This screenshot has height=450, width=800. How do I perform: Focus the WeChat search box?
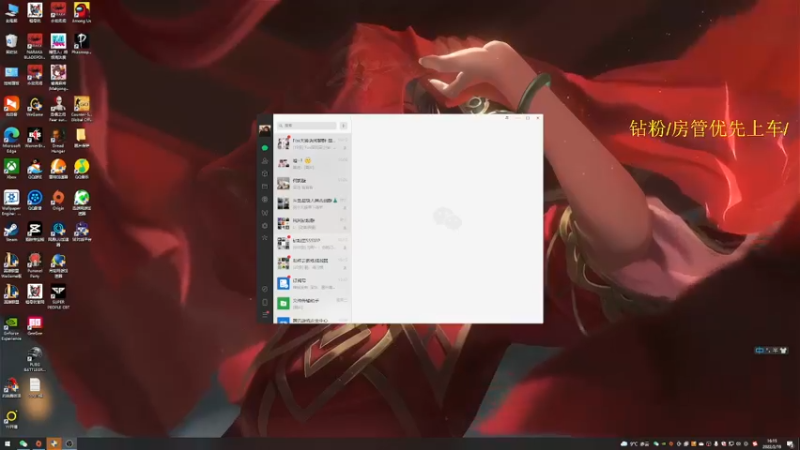[x=307, y=126]
